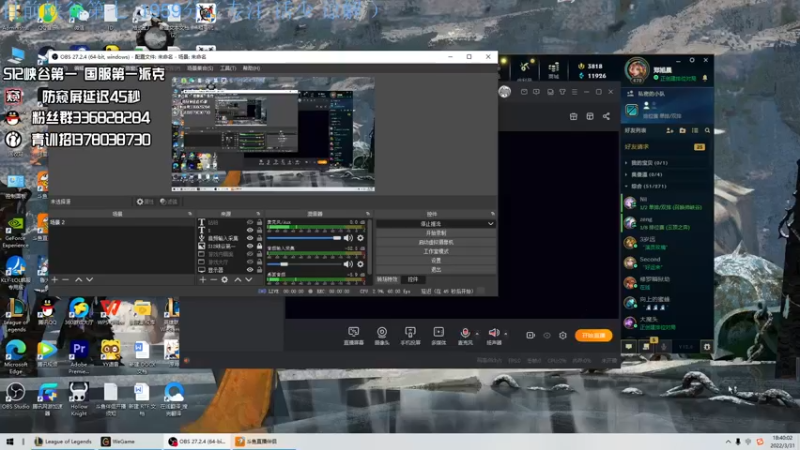Switch to Scene Transitions tab in OBS
This screenshot has width=800, height=450.
(x=387, y=280)
